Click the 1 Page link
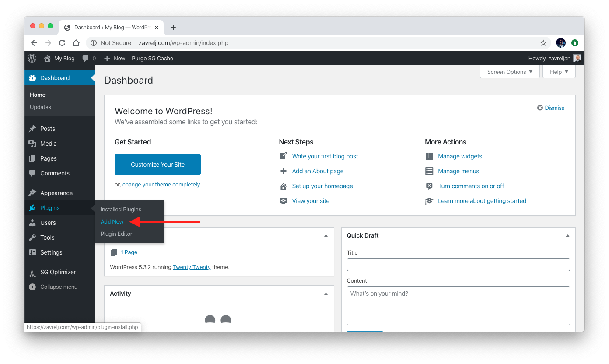 click(x=129, y=252)
